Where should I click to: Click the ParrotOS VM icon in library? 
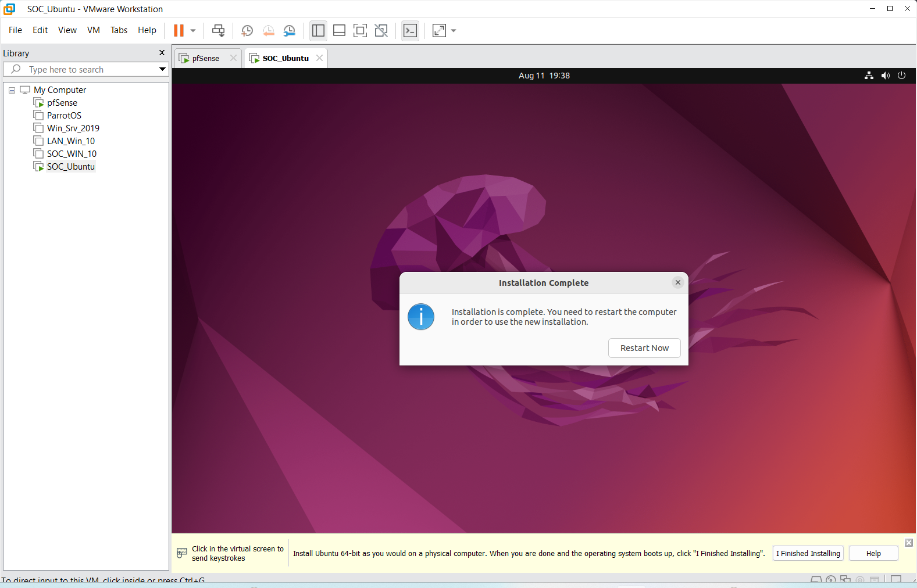coord(38,115)
